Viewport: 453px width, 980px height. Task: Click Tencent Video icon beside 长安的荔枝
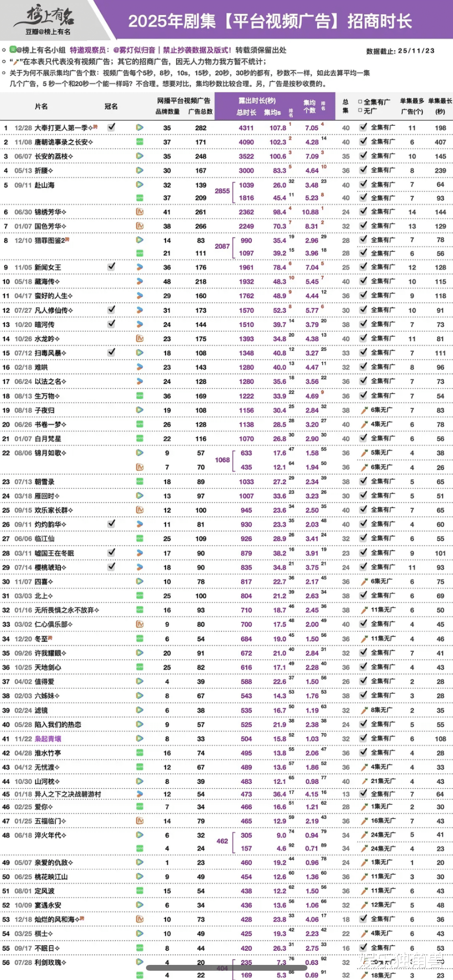tap(140, 156)
